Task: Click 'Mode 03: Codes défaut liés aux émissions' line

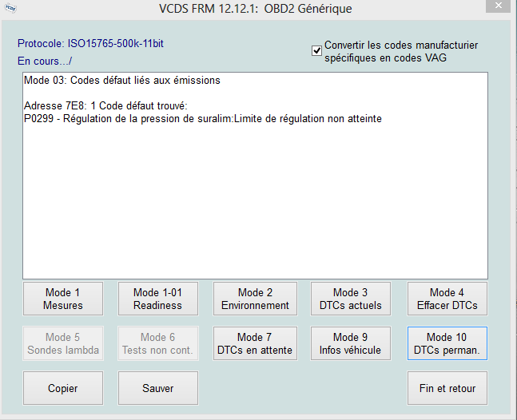Action: click(x=122, y=80)
